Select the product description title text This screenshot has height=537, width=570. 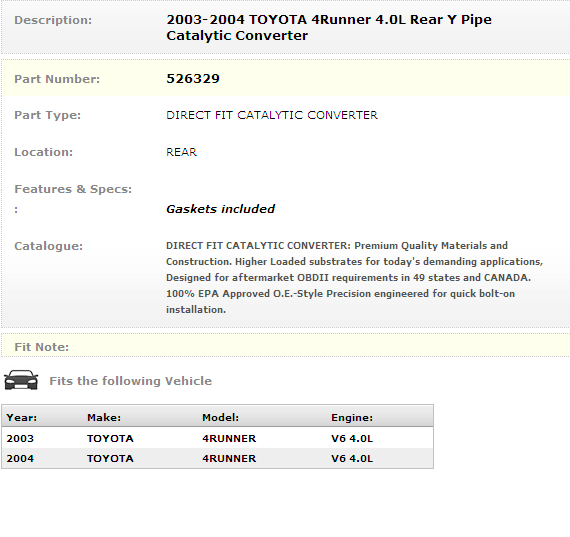pyautogui.click(x=329, y=28)
